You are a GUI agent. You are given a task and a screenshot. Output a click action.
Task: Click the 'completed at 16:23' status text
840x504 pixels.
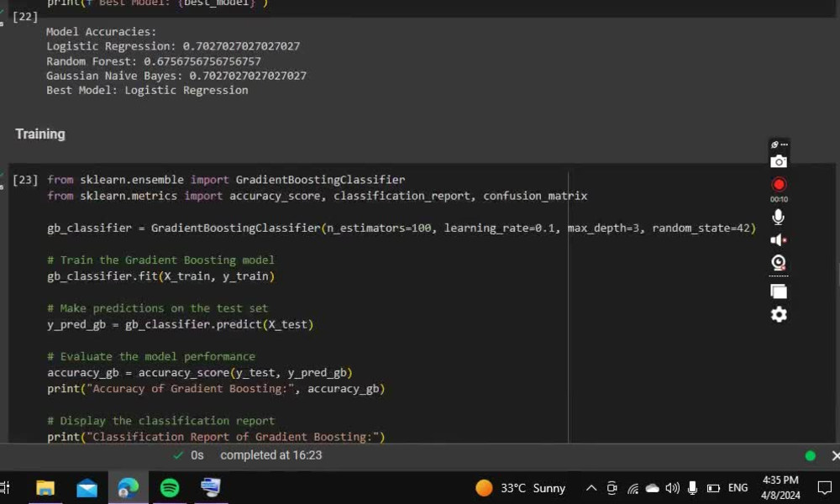point(271,455)
